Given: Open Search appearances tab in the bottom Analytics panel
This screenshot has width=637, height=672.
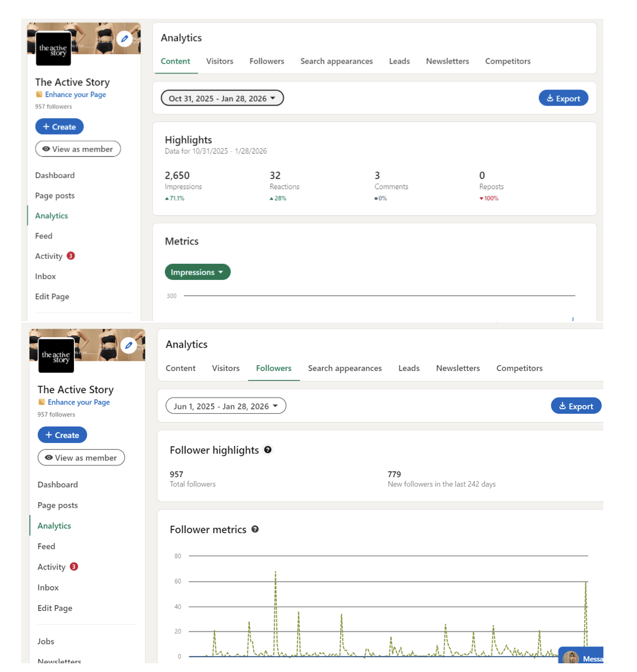Looking at the screenshot, I should pyautogui.click(x=345, y=368).
